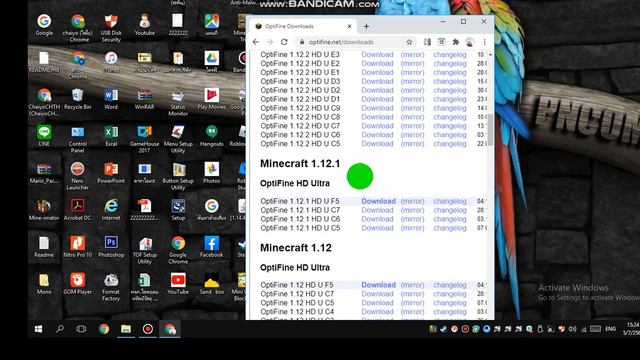Open the Mono folder on desktop
640x360 pixels.
click(44, 284)
